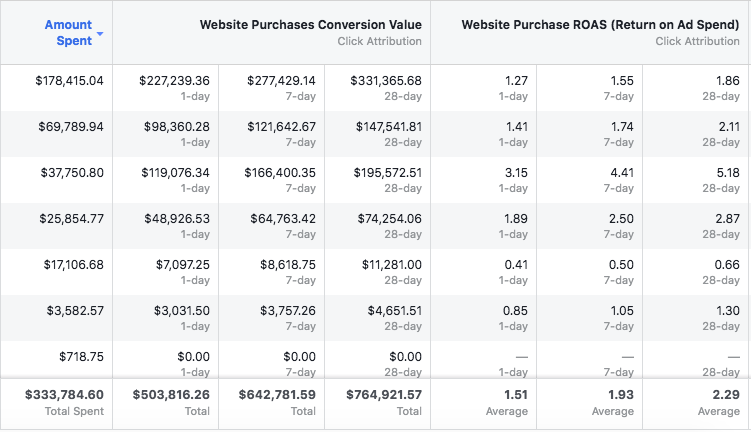Click amount spent $25,854.77

71,218
